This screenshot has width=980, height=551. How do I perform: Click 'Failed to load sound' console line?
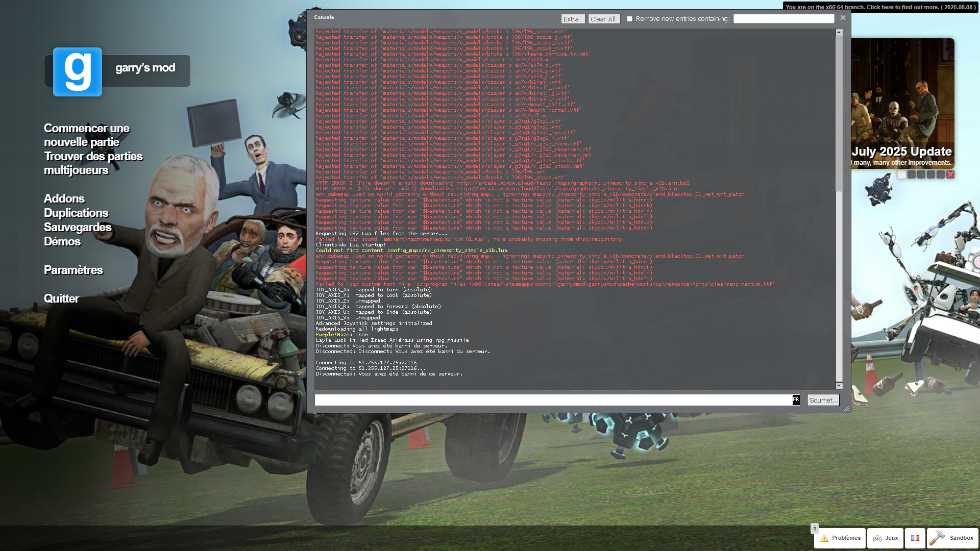point(469,239)
